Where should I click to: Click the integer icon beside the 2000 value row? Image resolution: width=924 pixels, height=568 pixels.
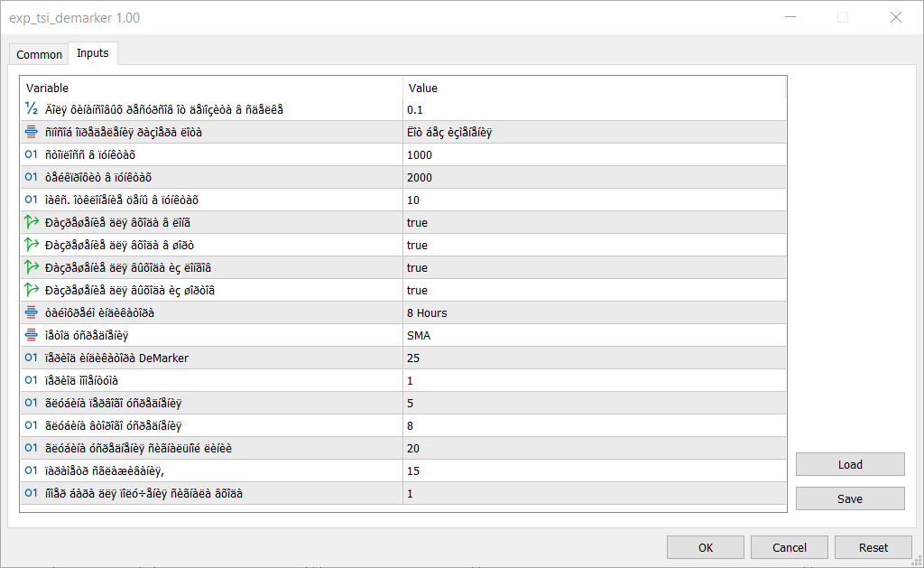tap(32, 177)
